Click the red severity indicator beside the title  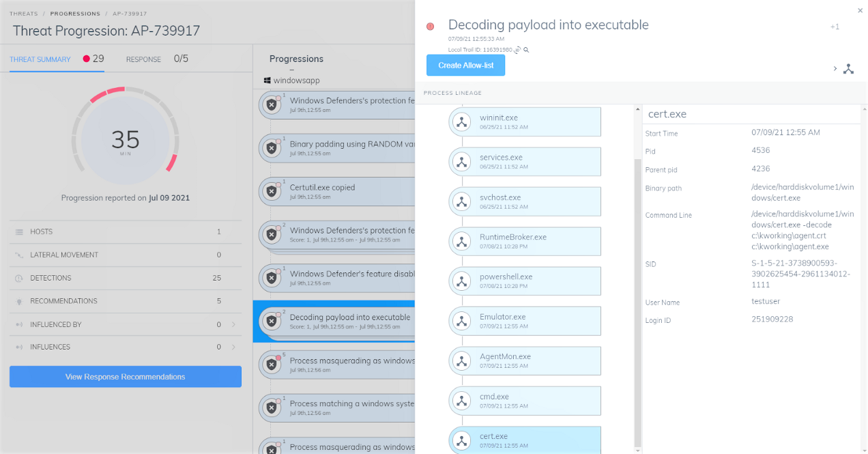[430, 27]
